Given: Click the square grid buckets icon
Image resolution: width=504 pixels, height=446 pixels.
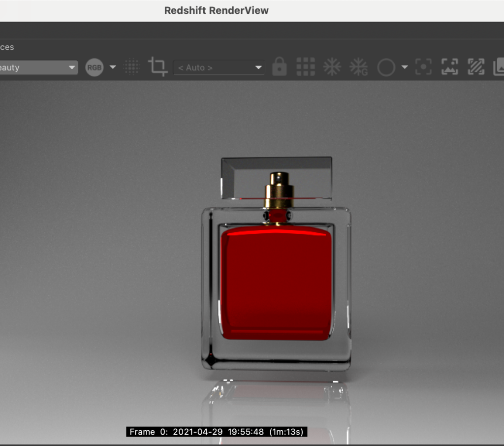Looking at the screenshot, I should tap(305, 67).
